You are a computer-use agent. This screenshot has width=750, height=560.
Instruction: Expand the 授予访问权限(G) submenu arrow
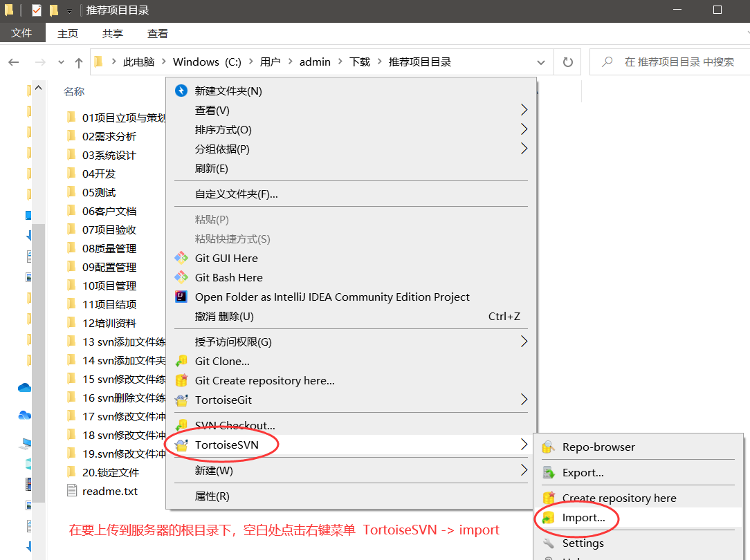coord(524,341)
